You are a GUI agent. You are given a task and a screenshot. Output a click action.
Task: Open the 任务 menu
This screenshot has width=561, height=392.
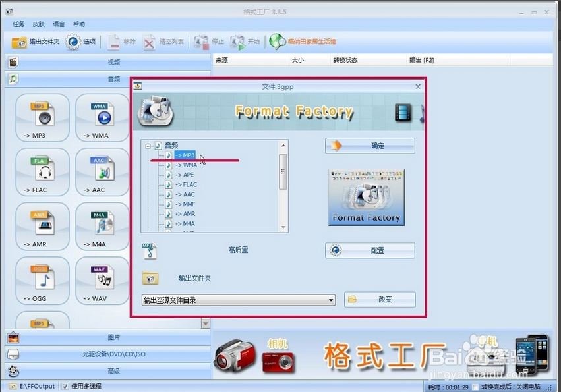(20, 24)
